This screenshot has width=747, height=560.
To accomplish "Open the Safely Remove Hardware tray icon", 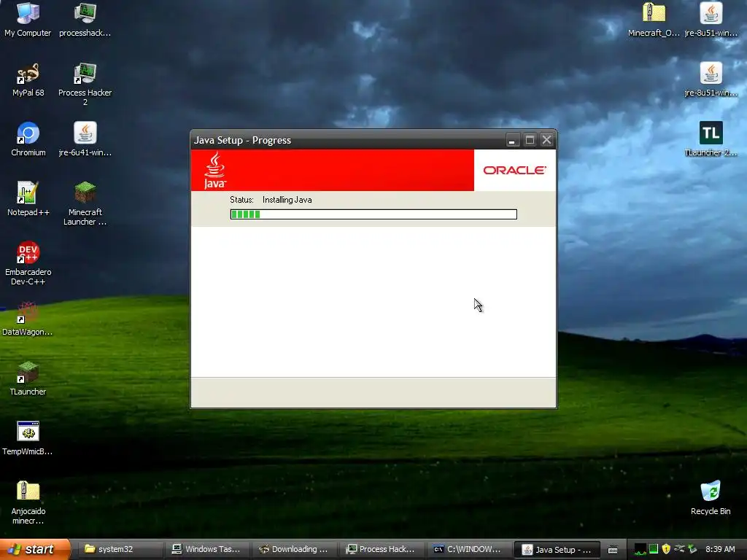I will [679, 549].
